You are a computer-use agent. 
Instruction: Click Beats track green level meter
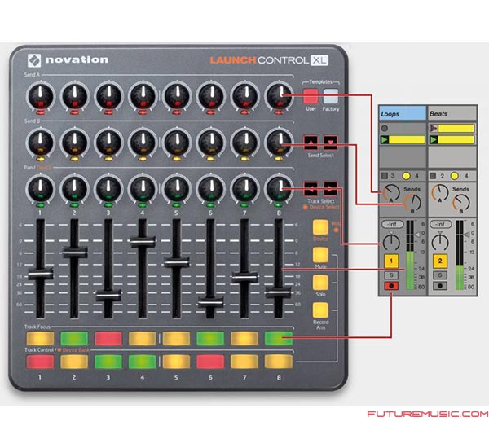coord(460,278)
